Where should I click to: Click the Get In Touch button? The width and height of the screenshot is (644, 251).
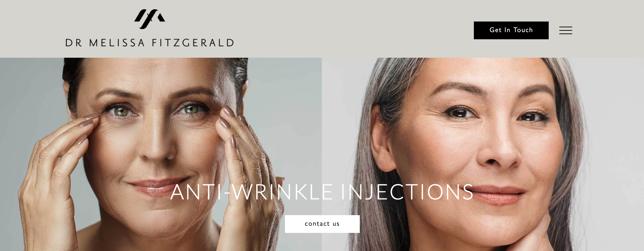point(511,30)
